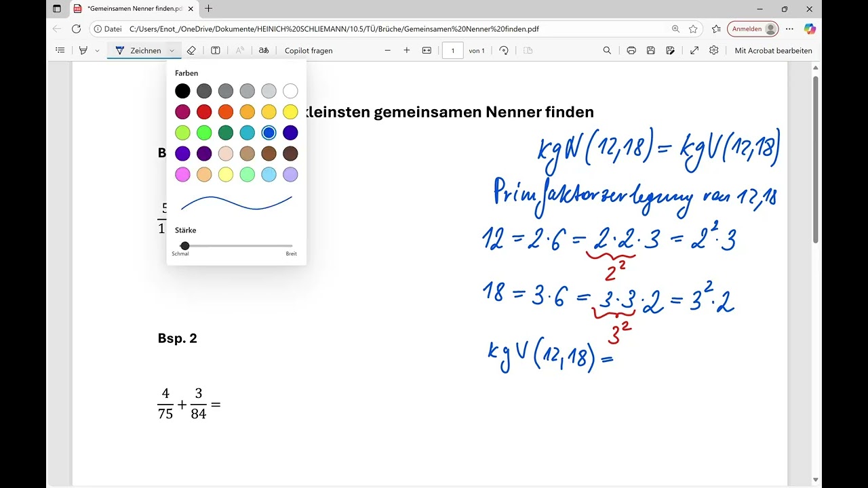The width and height of the screenshot is (868, 488).
Task: Pick the orange color swatch
Action: (226, 112)
